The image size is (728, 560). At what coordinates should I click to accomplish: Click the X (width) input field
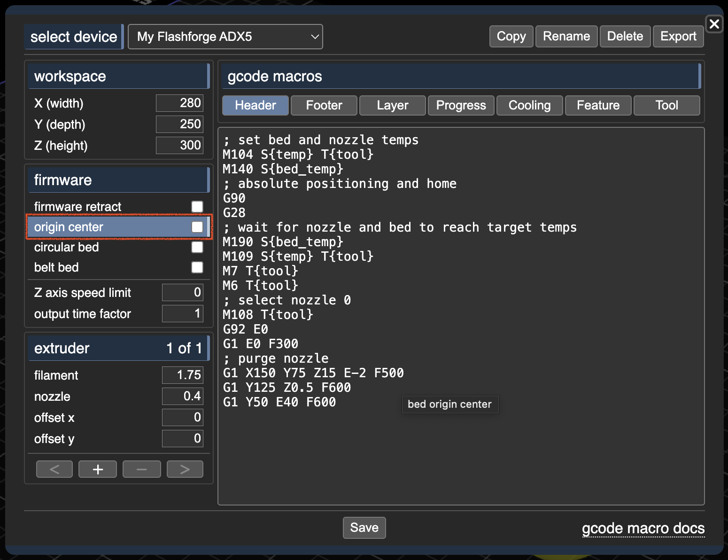pos(179,103)
